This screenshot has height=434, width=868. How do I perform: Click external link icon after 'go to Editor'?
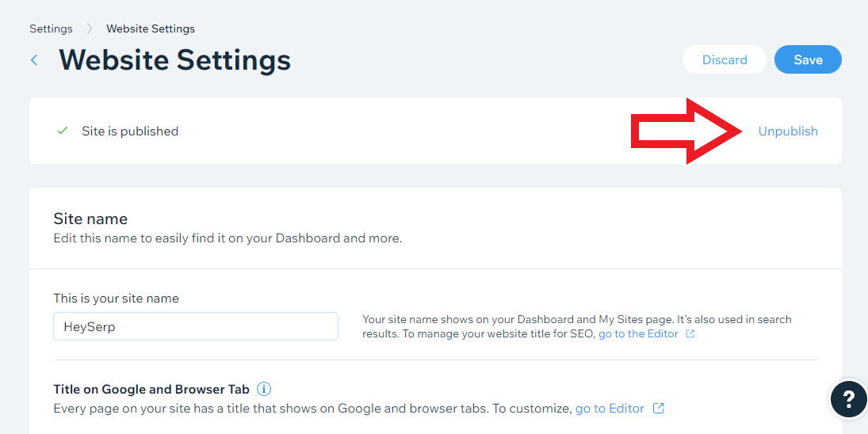pos(658,409)
